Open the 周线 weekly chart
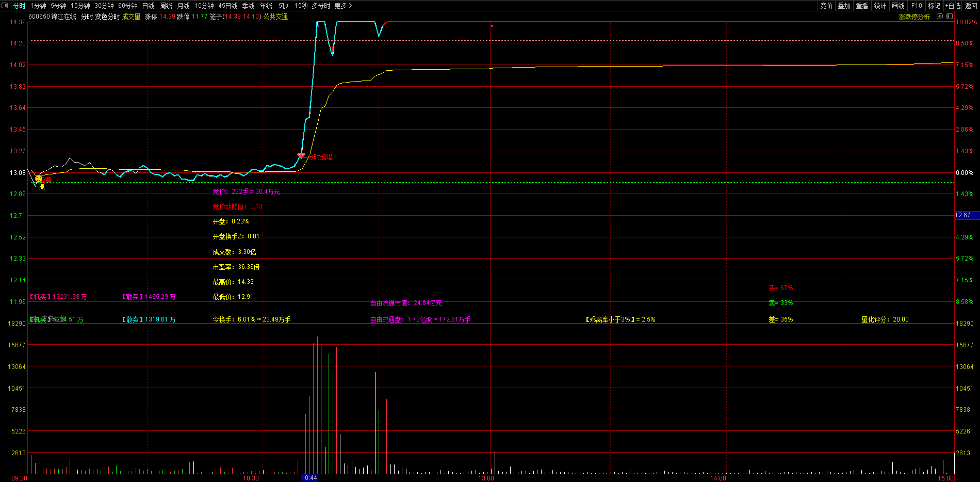 166,6
